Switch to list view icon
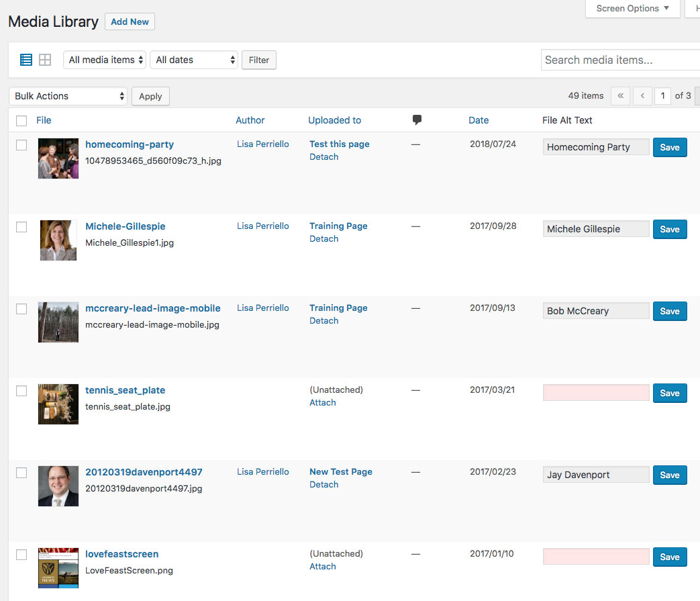The height and width of the screenshot is (601, 700). click(26, 60)
